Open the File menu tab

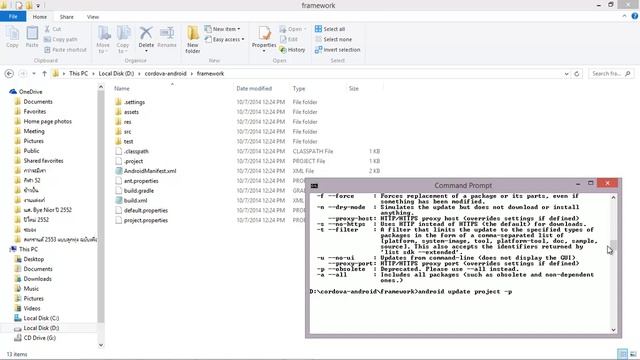click(x=13, y=17)
